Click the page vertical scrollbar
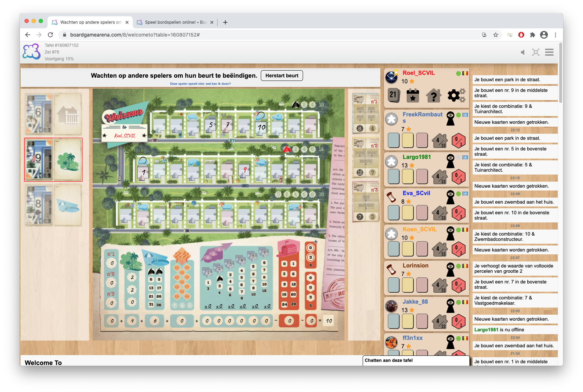The image size is (583, 392). pyautogui.click(x=561, y=73)
